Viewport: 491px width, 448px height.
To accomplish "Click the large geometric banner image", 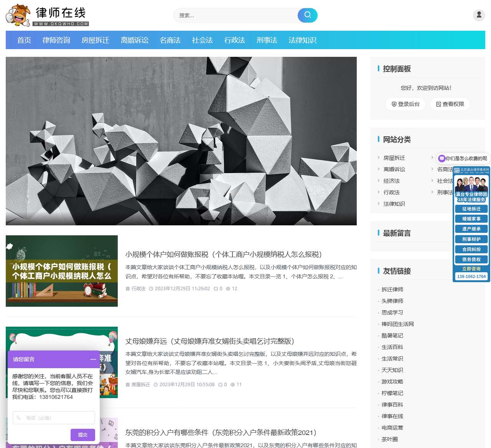I will (x=181, y=141).
